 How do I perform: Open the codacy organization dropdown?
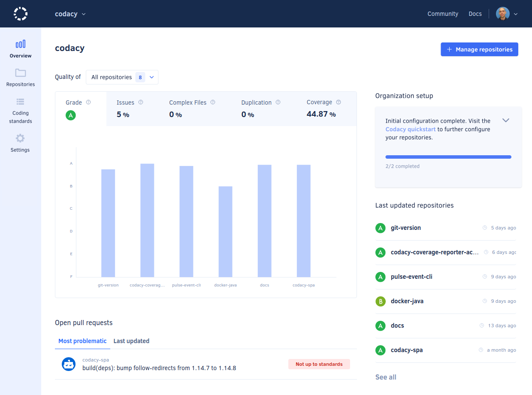coord(70,14)
